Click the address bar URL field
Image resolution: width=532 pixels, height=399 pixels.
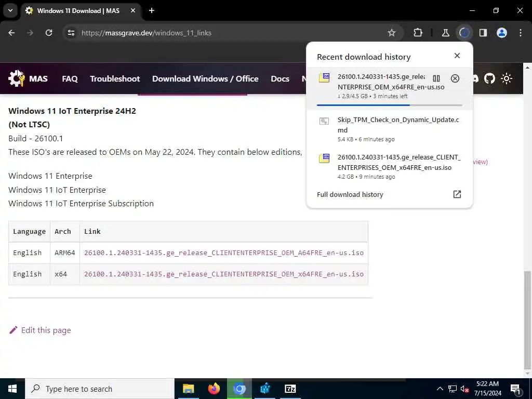[231, 33]
